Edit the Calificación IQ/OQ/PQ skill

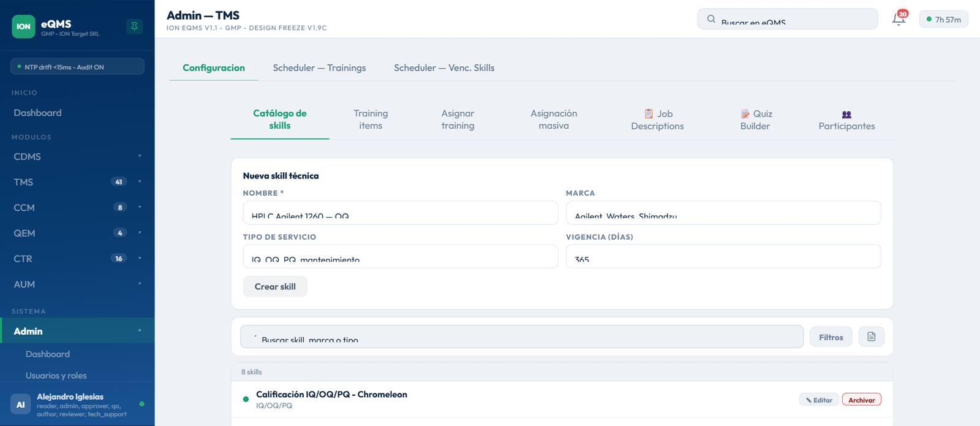click(818, 400)
